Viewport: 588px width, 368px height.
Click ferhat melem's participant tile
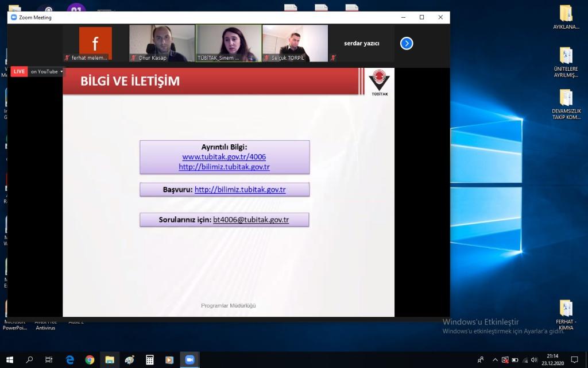(95, 43)
